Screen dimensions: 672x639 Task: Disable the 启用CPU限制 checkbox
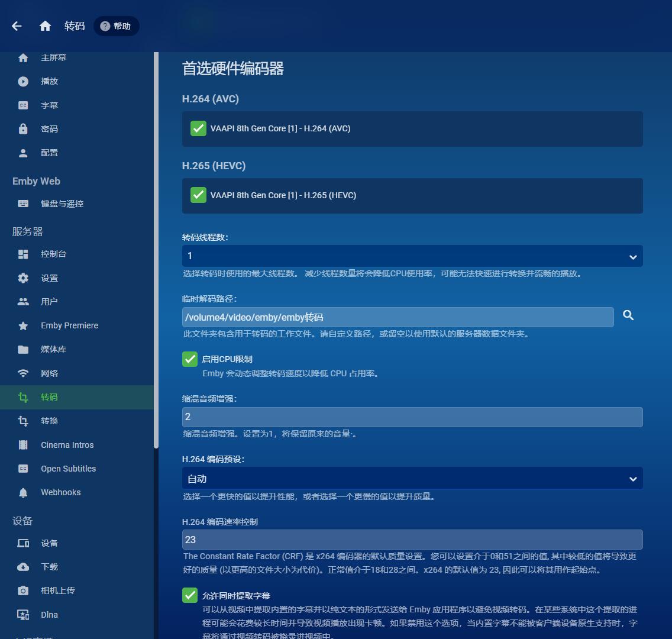pyautogui.click(x=190, y=359)
